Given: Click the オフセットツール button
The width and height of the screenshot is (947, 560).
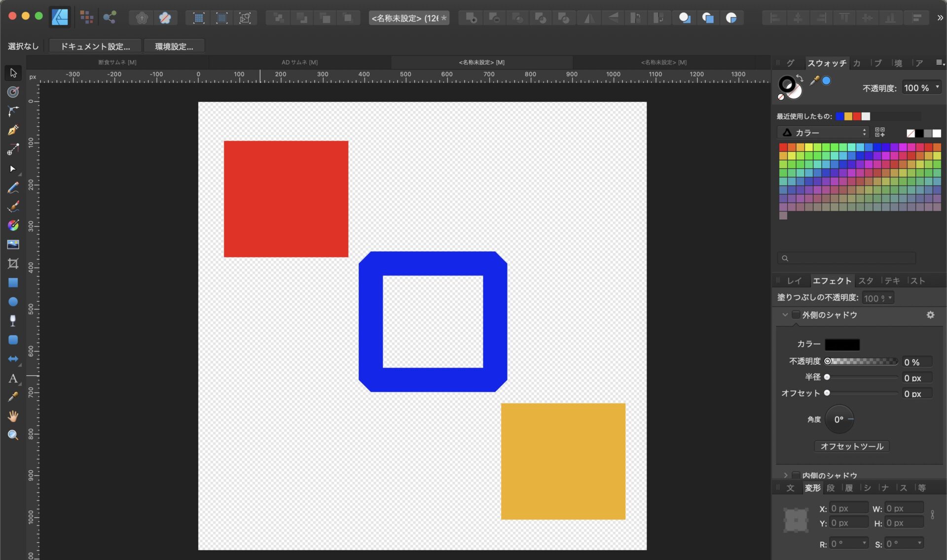Looking at the screenshot, I should [852, 446].
